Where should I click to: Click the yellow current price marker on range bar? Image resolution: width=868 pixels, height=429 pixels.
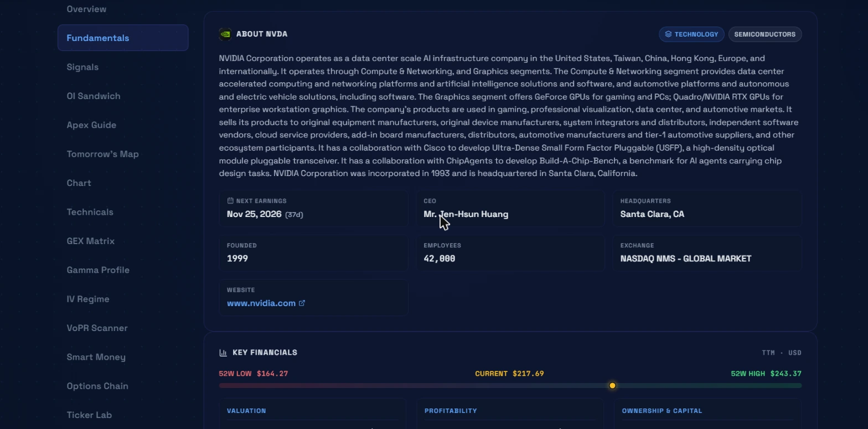coord(612,385)
